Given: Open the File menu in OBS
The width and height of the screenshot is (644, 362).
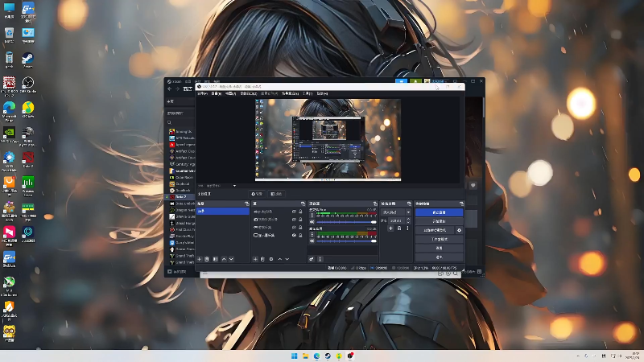Looking at the screenshot, I should (202, 93).
